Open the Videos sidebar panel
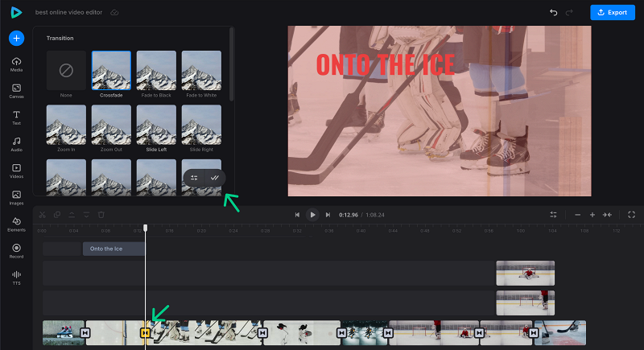 coord(16,171)
